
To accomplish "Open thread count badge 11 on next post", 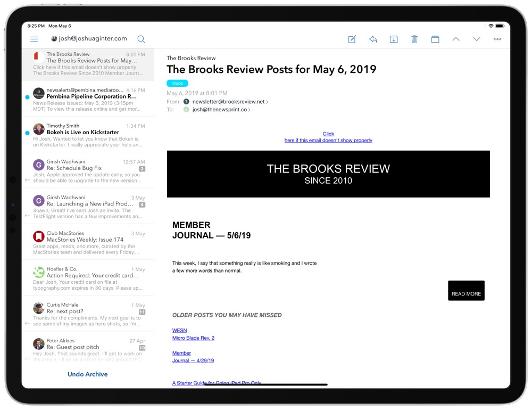I will (142, 312).
